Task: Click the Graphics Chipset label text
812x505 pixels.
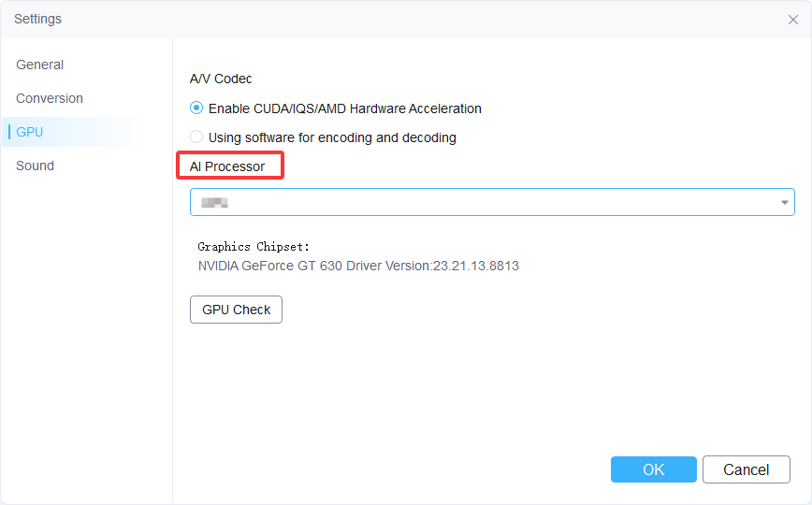Action: (x=254, y=247)
